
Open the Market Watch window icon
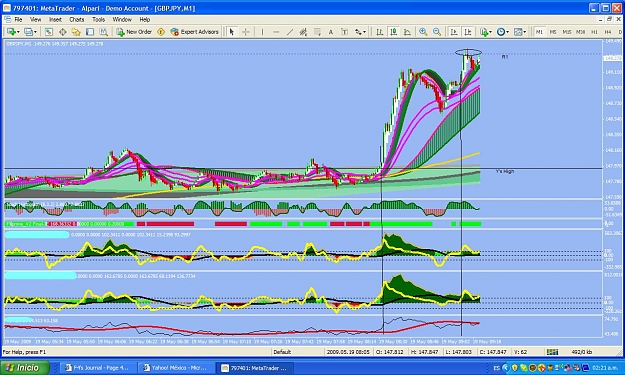click(x=49, y=32)
